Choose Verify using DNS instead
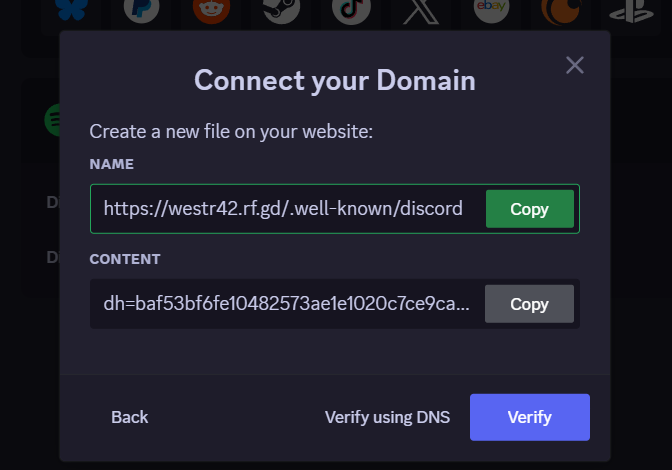 tap(387, 417)
